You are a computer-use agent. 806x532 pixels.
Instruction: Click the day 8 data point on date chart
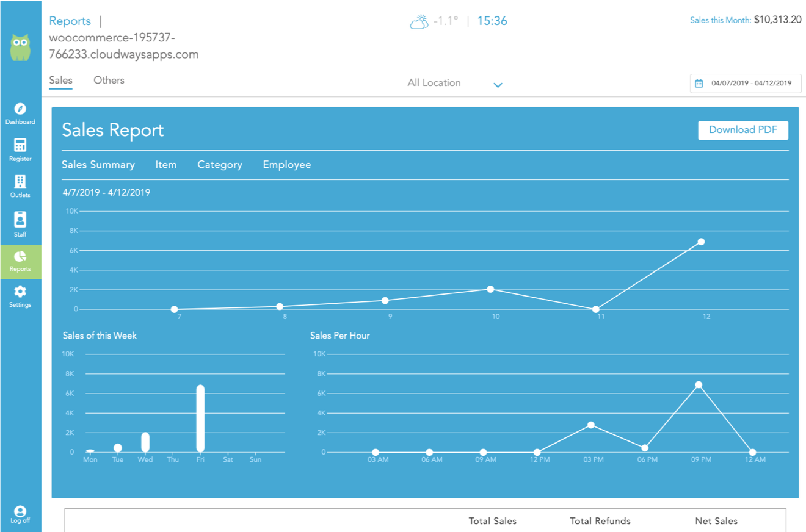(280, 306)
